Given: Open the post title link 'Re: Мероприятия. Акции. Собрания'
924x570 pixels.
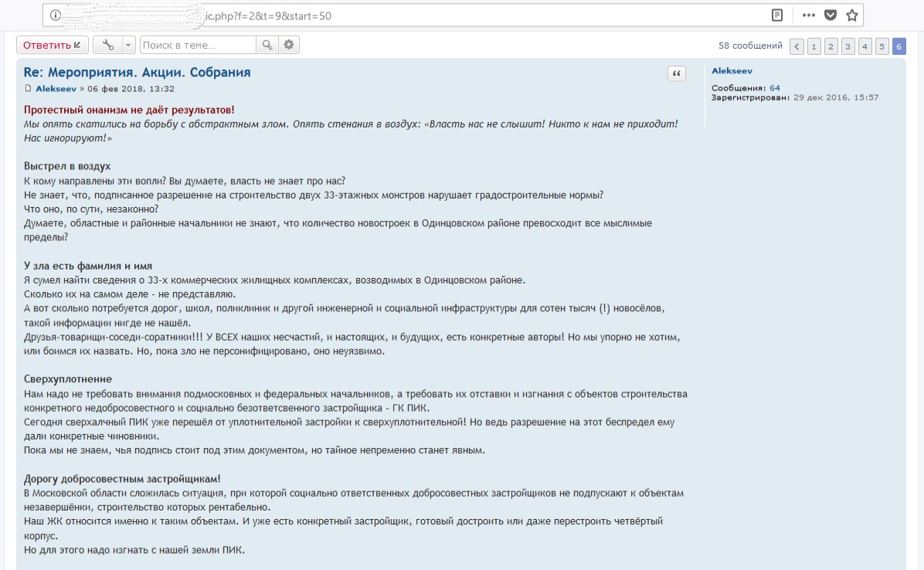Looking at the screenshot, I should tap(138, 73).
